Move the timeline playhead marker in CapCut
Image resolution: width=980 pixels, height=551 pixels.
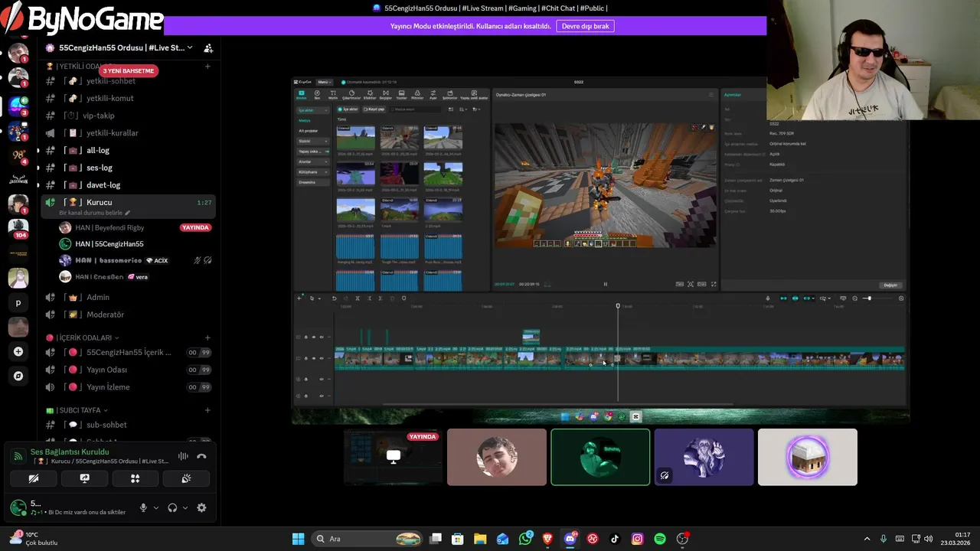(x=618, y=306)
